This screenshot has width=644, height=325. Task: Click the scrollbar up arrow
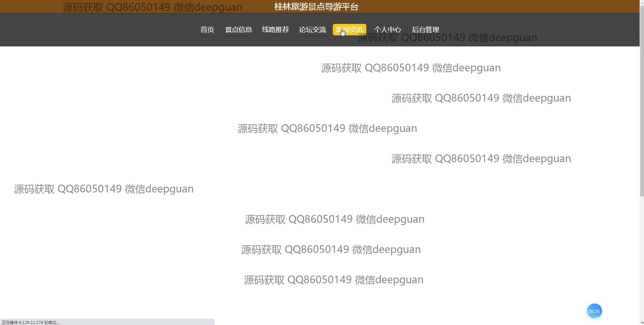click(642, 2)
